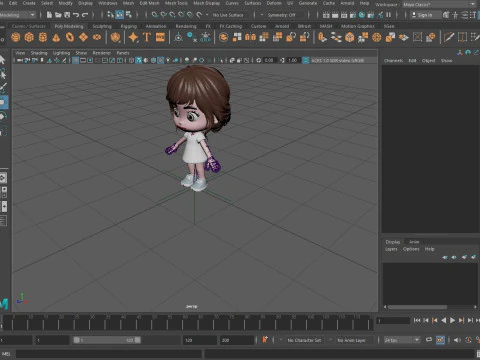The height and width of the screenshot is (360, 480).
Task: Create a polygon disc from the shelf
Action: (x=97, y=37)
